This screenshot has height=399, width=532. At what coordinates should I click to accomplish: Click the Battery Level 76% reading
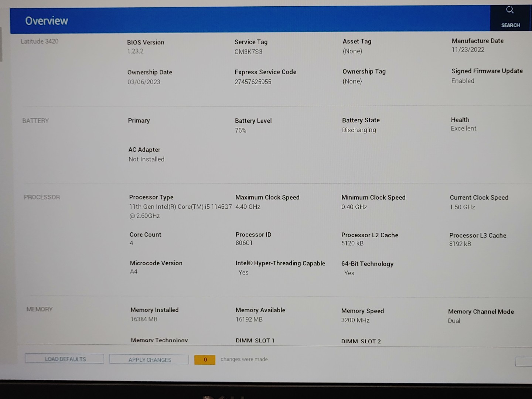point(241,130)
